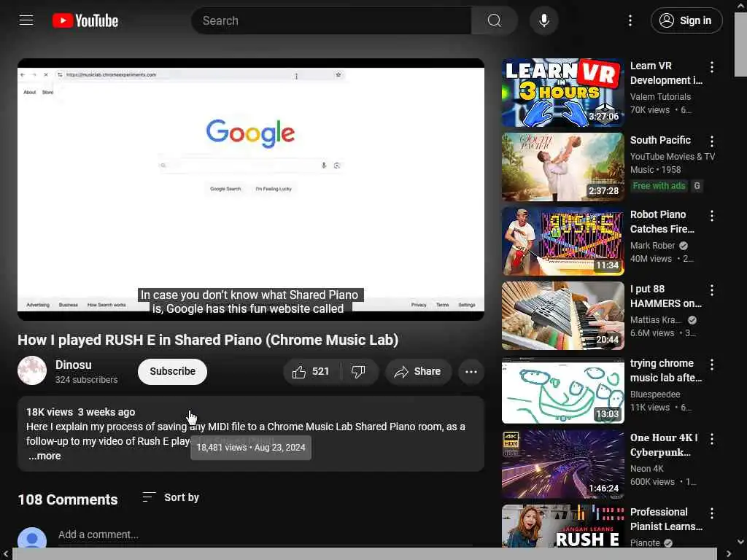747x560 pixels.
Task: Open Valem Tutorials channel name
Action: [x=660, y=97]
